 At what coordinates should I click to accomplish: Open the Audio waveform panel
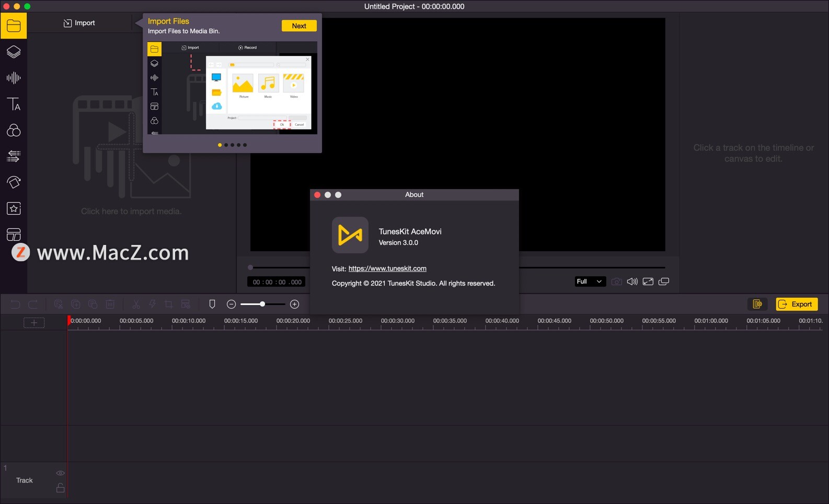pos(14,78)
